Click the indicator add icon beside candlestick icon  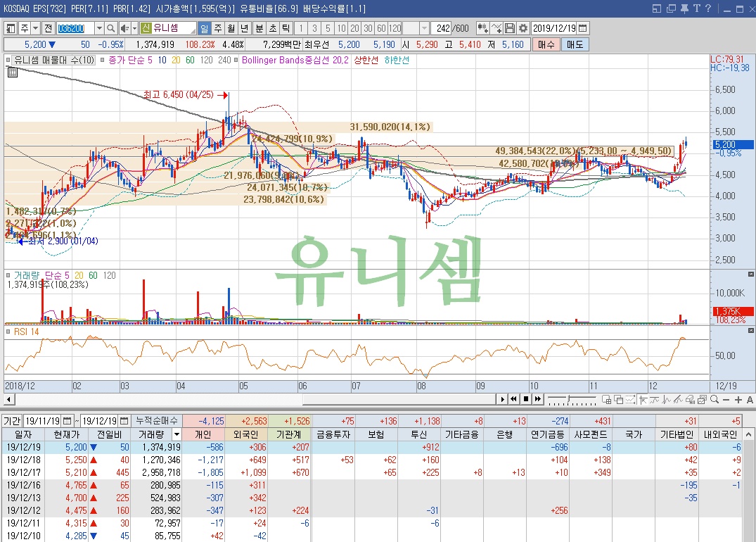point(496,28)
